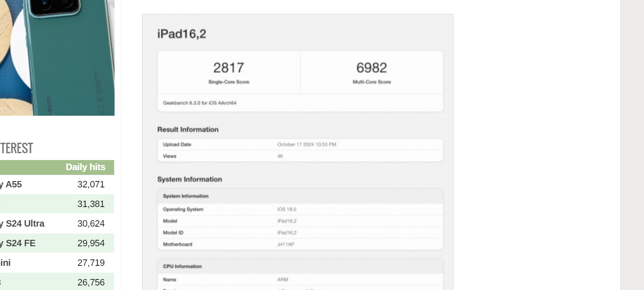Click the 2817 single-core score
Image resolution: width=644 pixels, height=290 pixels.
tap(229, 68)
